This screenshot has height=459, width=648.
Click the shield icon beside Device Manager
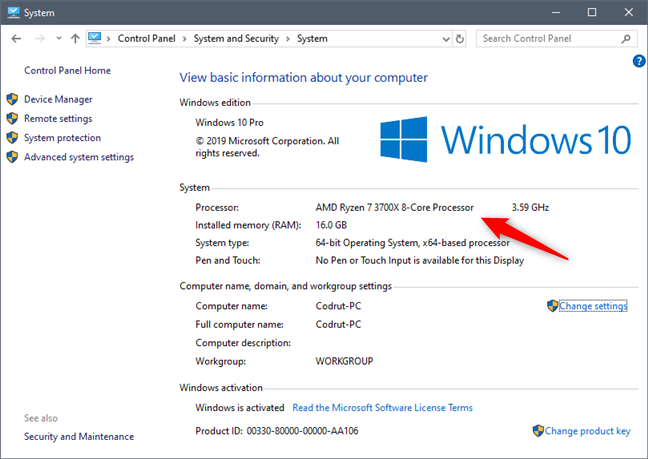pyautogui.click(x=12, y=100)
